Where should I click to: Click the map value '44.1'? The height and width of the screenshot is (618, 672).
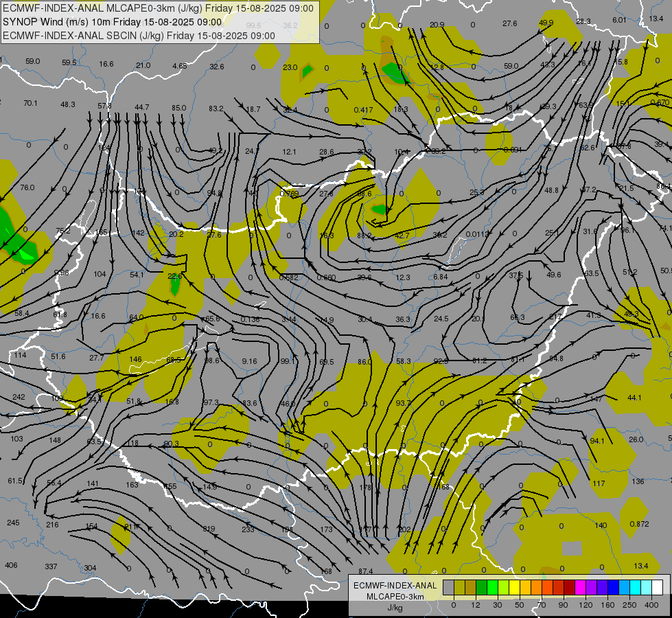[x=634, y=398]
